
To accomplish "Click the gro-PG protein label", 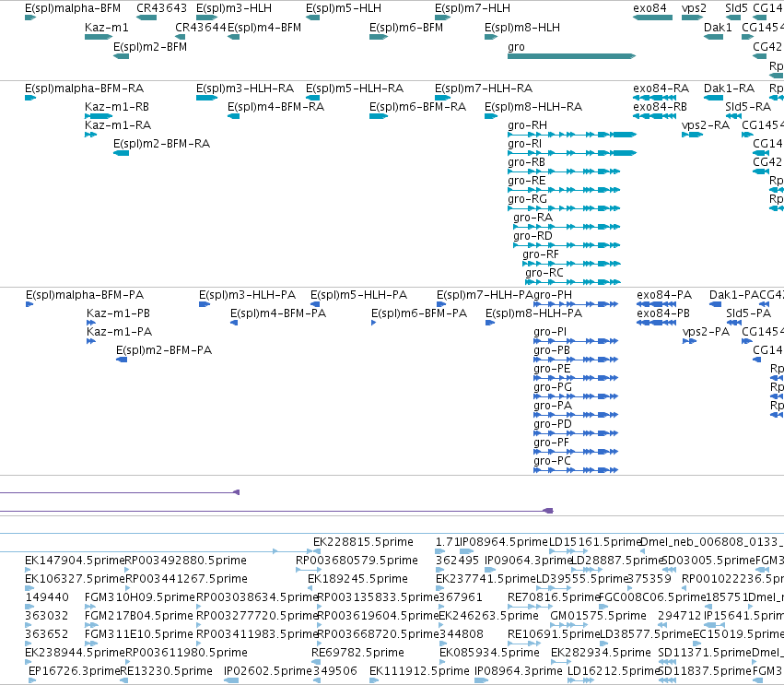I will tap(553, 387).
